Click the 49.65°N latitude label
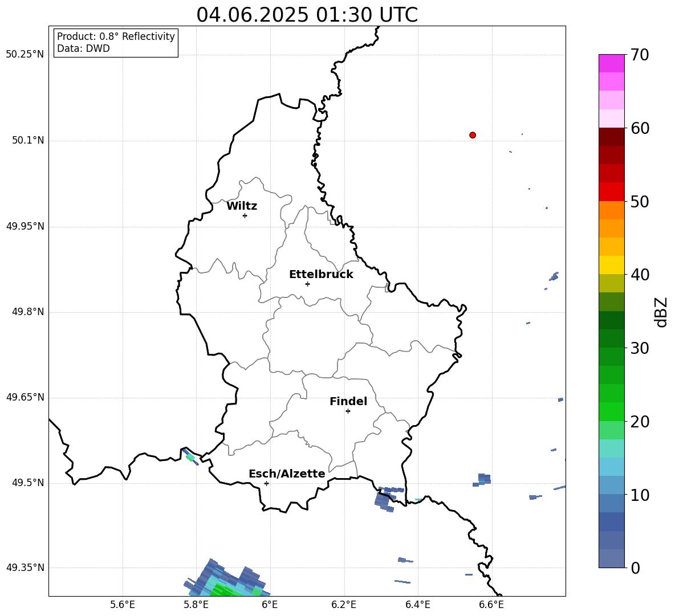This screenshot has width=675, height=616. point(25,397)
